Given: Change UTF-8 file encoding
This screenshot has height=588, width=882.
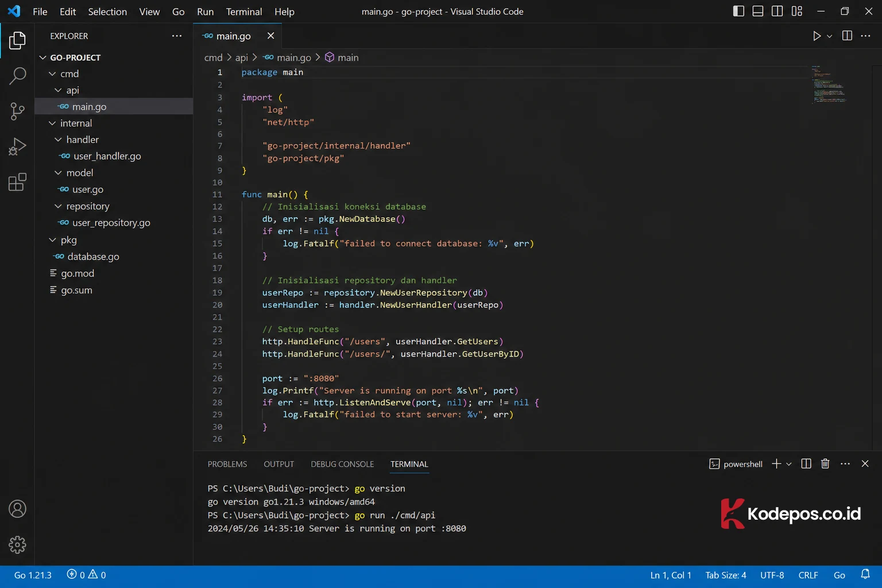Looking at the screenshot, I should (772, 575).
